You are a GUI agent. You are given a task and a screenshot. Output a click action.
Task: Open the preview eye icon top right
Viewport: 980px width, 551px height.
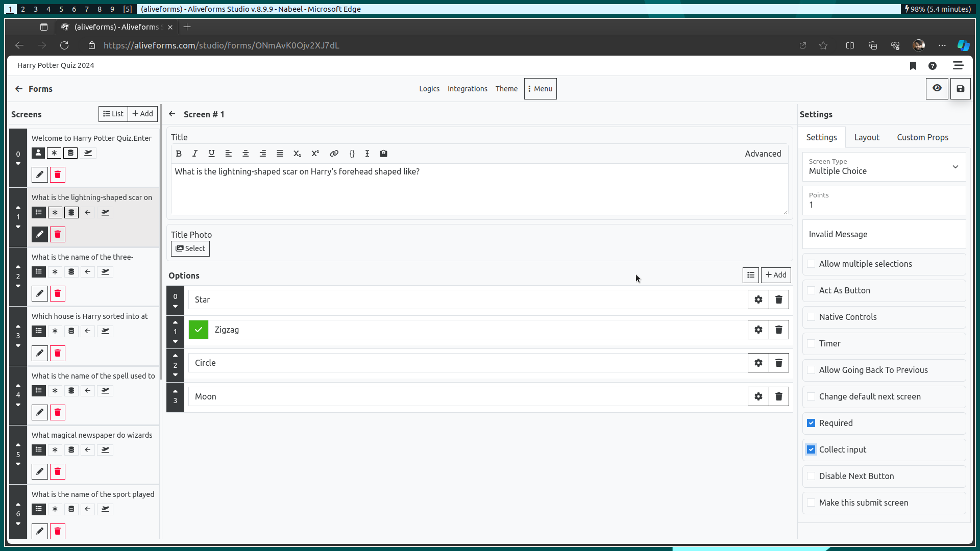click(x=937, y=88)
